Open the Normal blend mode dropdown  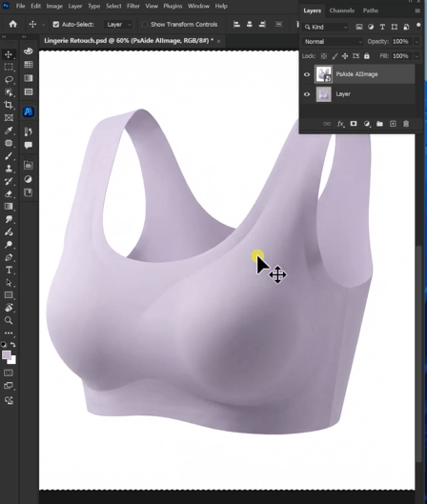332,42
